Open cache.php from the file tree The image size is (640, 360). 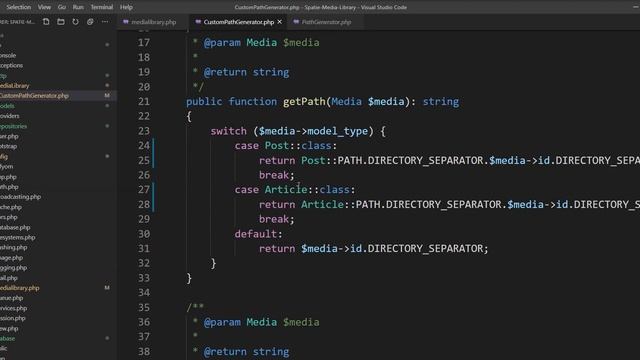click(x=11, y=207)
